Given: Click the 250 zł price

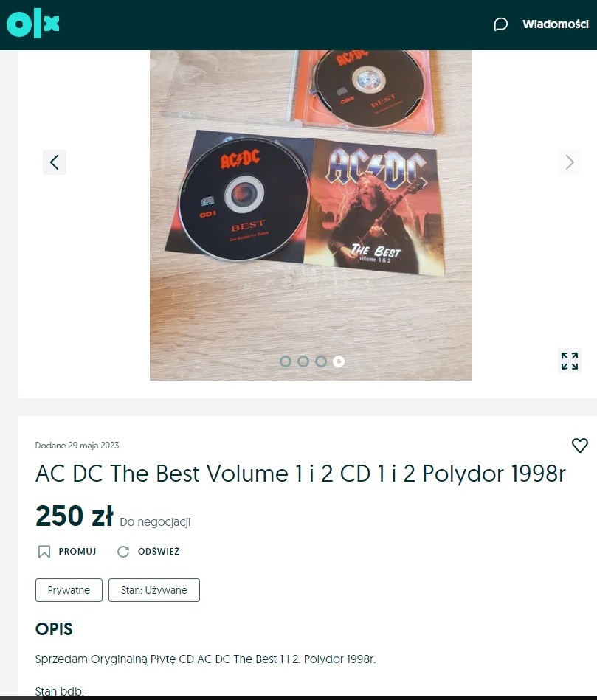Looking at the screenshot, I should click(74, 516).
